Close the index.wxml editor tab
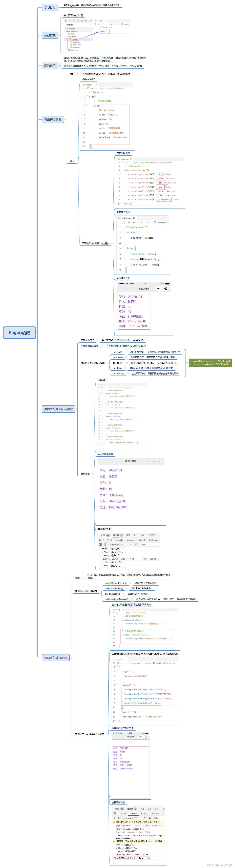Viewport: 235px width, 868px height. click(x=131, y=159)
